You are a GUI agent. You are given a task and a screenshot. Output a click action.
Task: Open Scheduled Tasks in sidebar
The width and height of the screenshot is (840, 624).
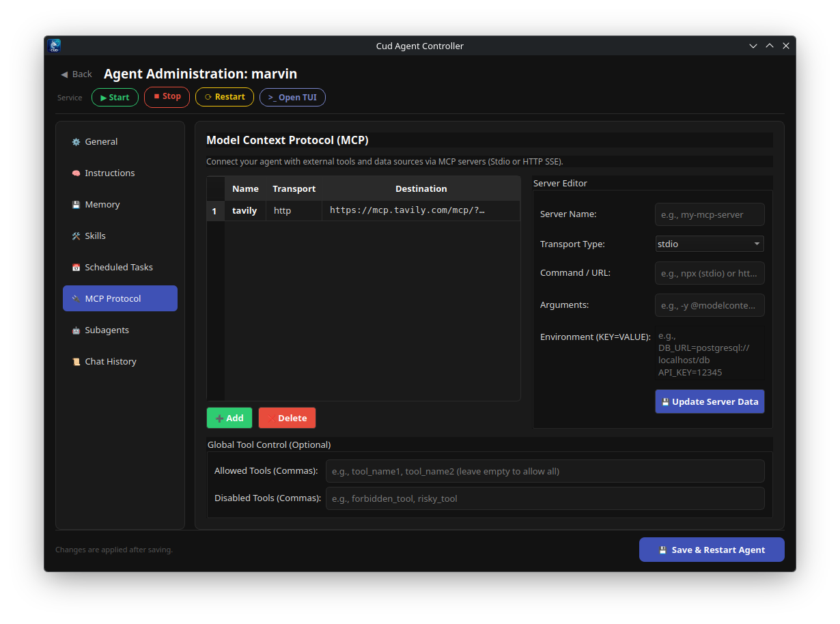tap(120, 268)
